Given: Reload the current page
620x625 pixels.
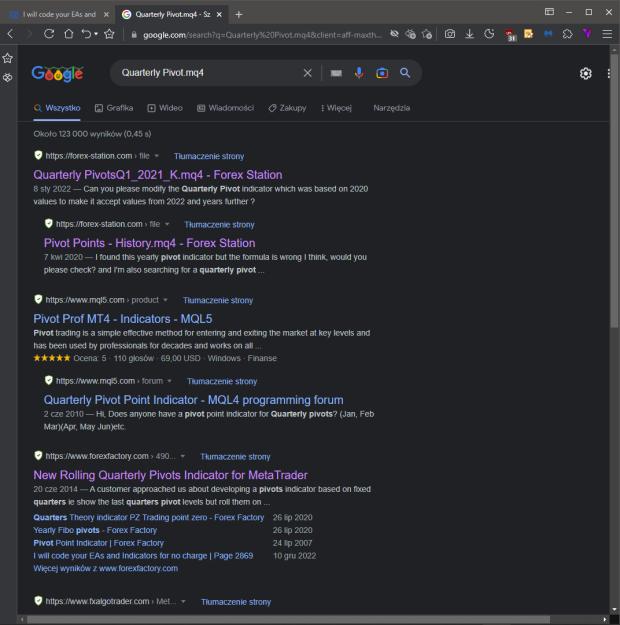Looking at the screenshot, I should pos(49,34).
